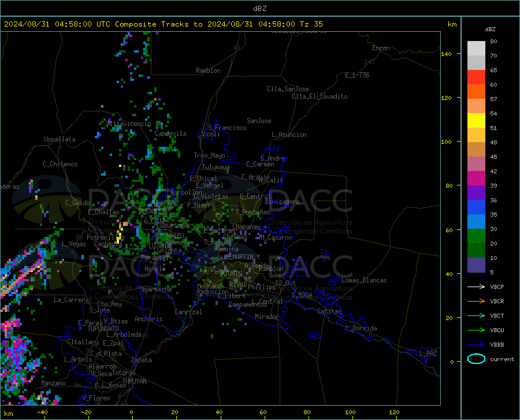Click the yellow echo cell near Cacheuta

(118, 240)
